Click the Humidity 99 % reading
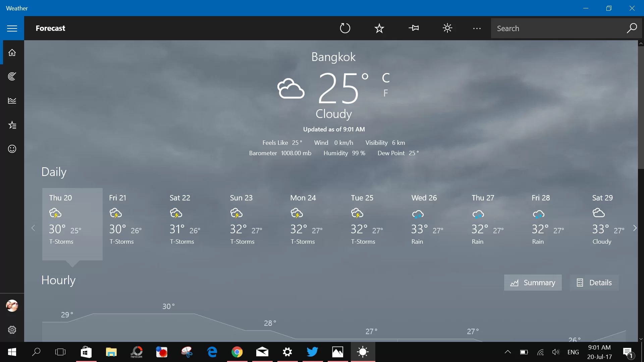 (x=344, y=153)
